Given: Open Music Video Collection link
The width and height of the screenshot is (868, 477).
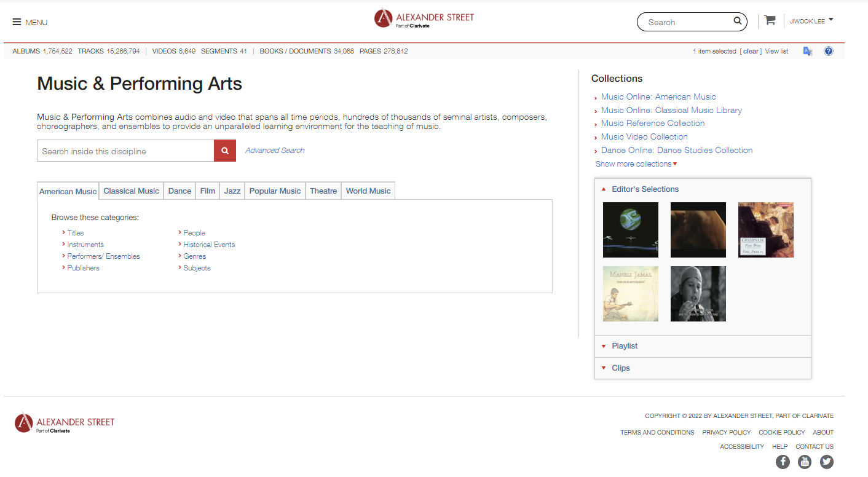Looking at the screenshot, I should (x=644, y=137).
